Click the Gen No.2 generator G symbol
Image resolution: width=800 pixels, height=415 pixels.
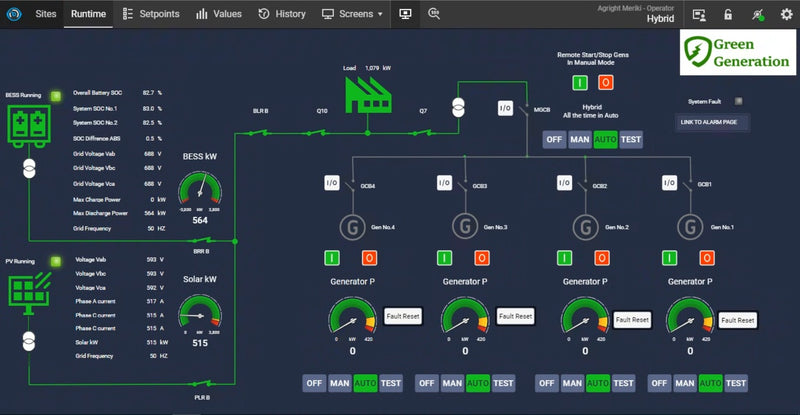(585, 227)
